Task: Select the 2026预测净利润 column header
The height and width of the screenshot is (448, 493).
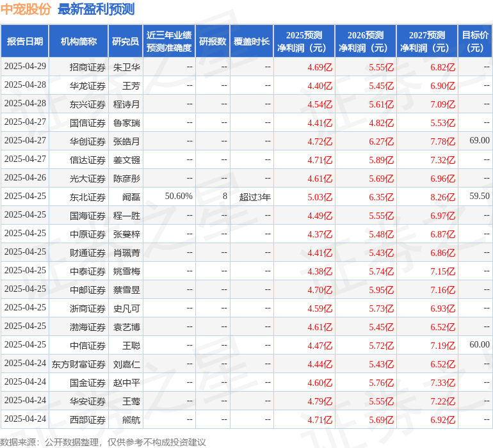Action: [x=366, y=41]
